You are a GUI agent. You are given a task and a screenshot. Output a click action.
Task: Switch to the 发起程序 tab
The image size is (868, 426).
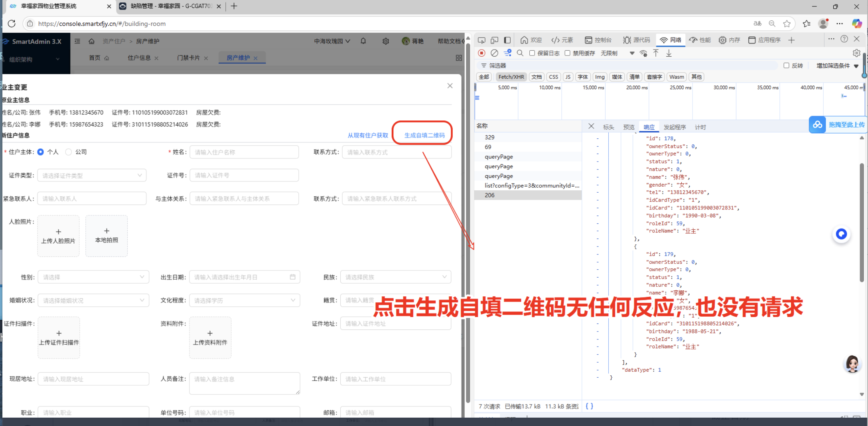[x=675, y=127]
